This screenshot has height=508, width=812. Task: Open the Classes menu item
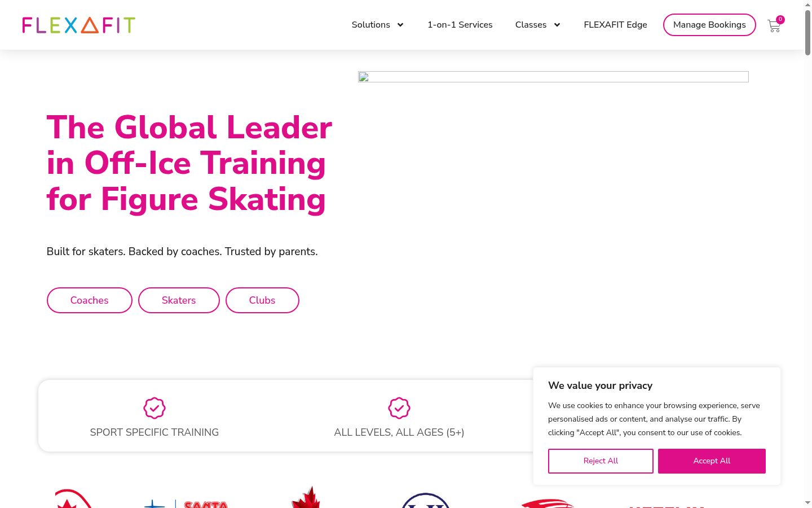(x=531, y=25)
